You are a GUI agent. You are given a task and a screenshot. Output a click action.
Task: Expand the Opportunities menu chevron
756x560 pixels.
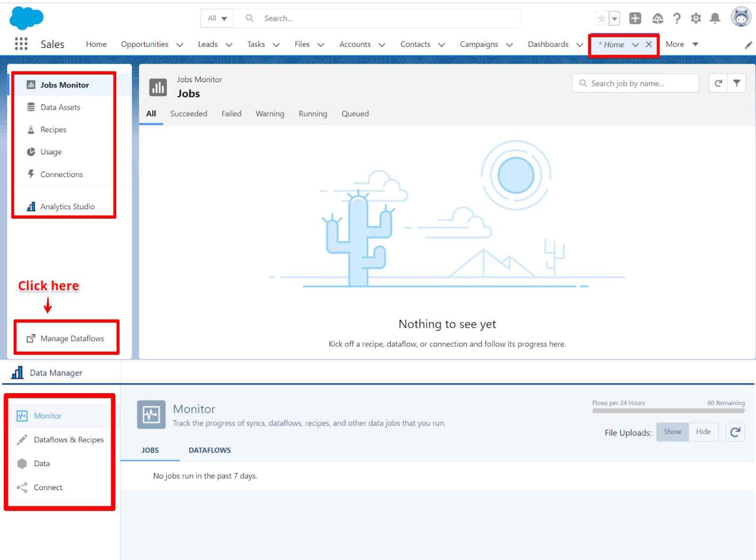[180, 44]
